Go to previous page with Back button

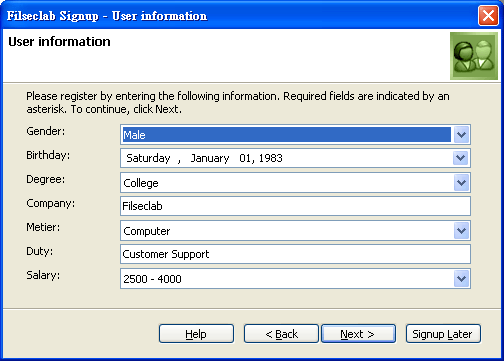pyautogui.click(x=281, y=334)
